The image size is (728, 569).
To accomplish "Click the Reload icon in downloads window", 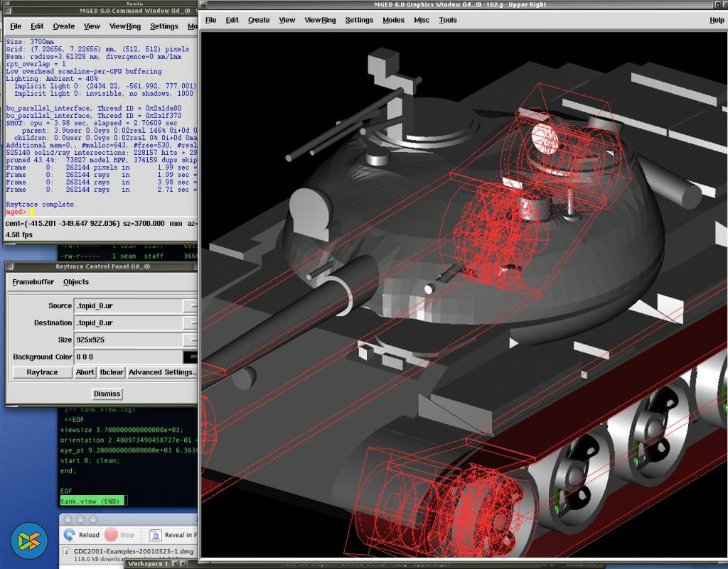I will 69,535.
